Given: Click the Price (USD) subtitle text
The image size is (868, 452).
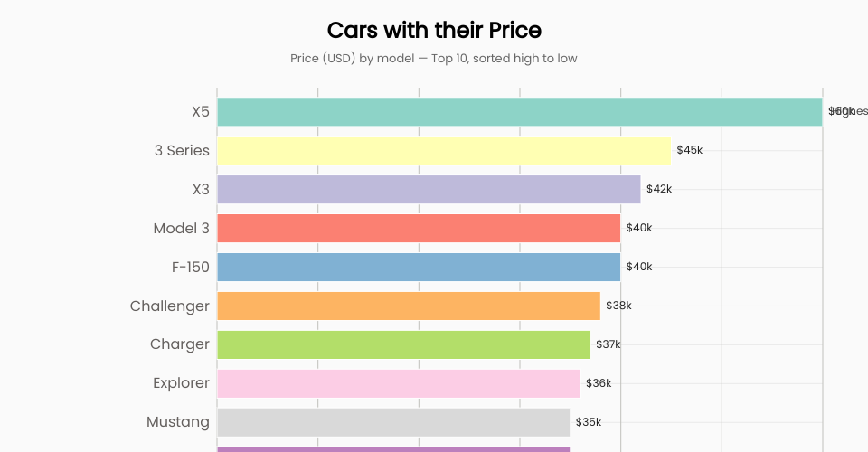Looking at the screenshot, I should point(434,58).
